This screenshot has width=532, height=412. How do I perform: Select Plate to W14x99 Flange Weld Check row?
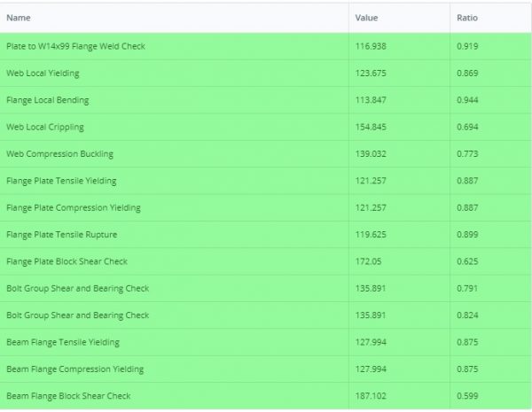[75, 46]
